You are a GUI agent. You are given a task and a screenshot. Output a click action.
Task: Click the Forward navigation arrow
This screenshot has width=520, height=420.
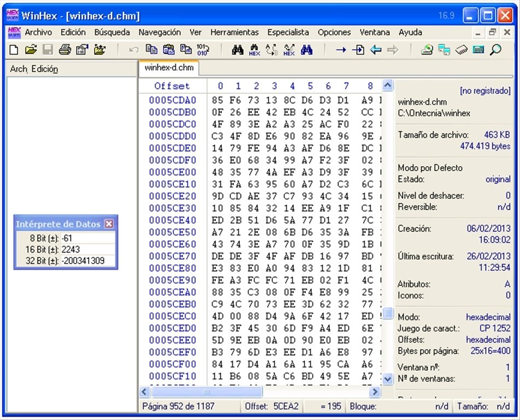(393, 50)
